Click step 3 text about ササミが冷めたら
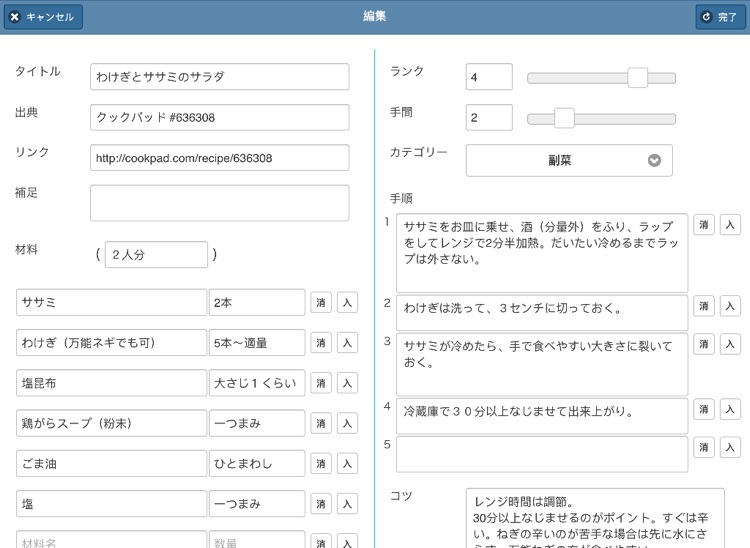 pos(542,364)
